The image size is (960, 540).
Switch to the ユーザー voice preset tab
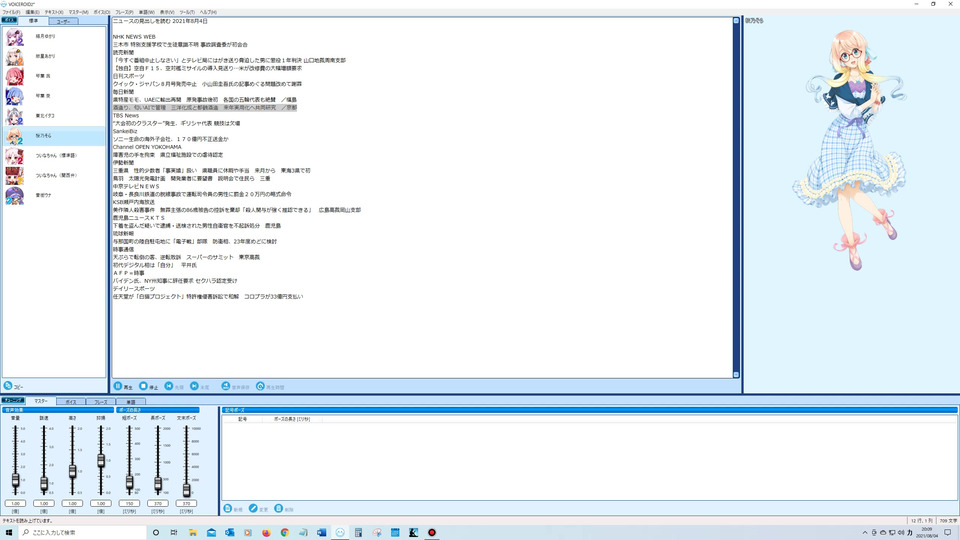coord(63,21)
